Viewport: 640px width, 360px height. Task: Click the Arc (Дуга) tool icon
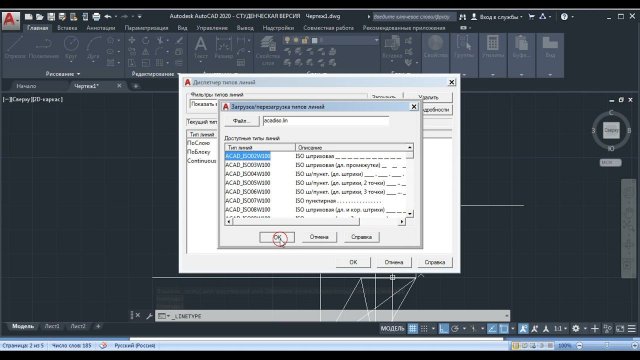[93, 44]
